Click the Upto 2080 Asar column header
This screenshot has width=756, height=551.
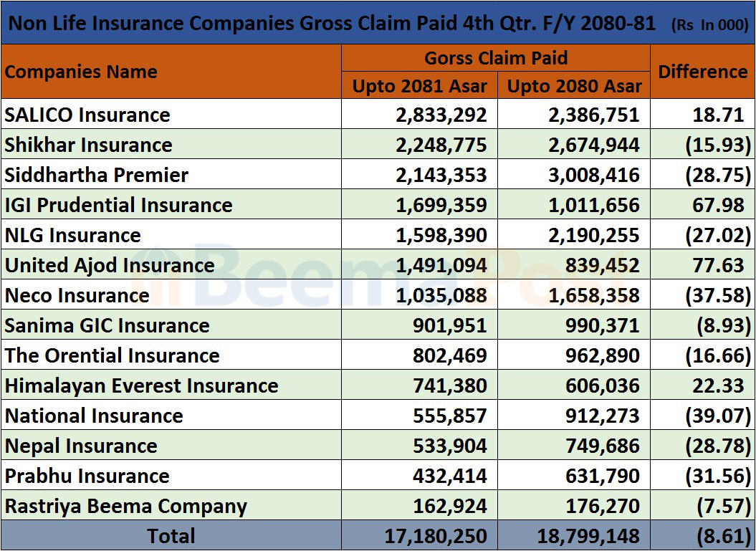coord(574,86)
